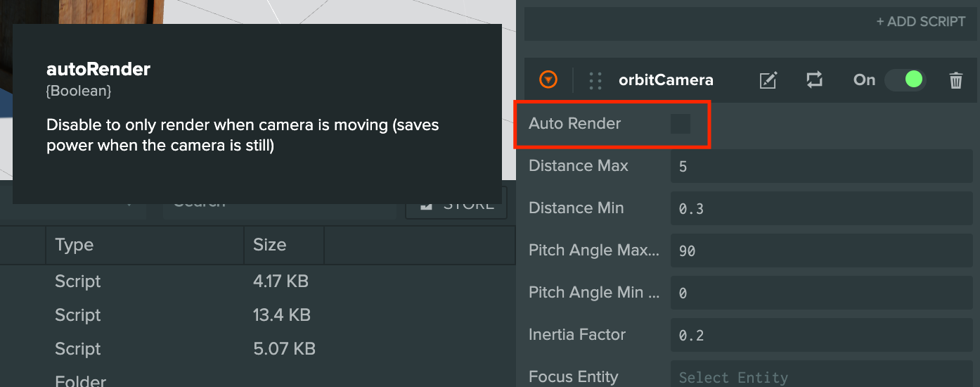Collapse the orbitCamera script section
Viewport: 980px width, 387px height.
tap(548, 80)
